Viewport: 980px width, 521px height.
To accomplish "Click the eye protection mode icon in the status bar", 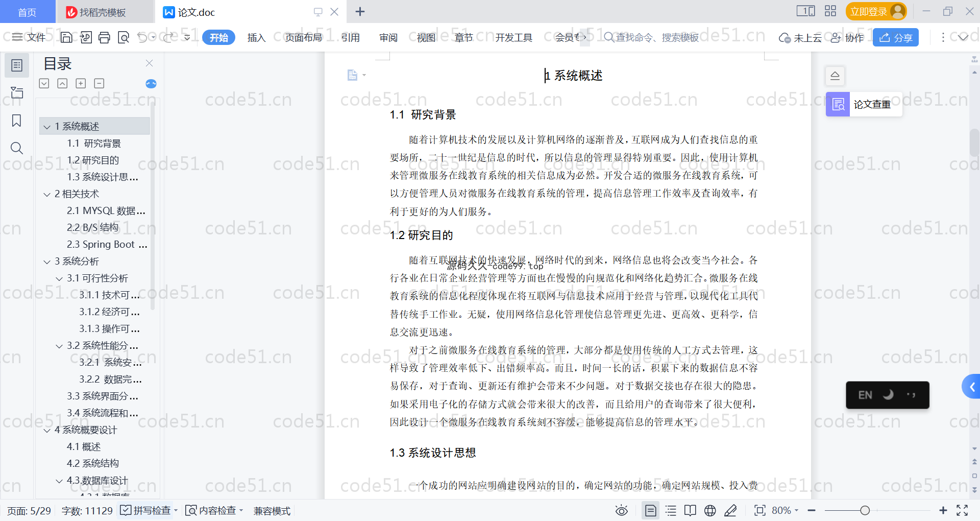I will (x=622, y=510).
